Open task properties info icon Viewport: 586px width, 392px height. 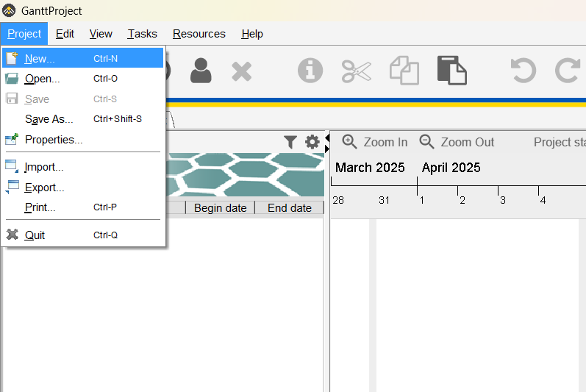click(310, 71)
